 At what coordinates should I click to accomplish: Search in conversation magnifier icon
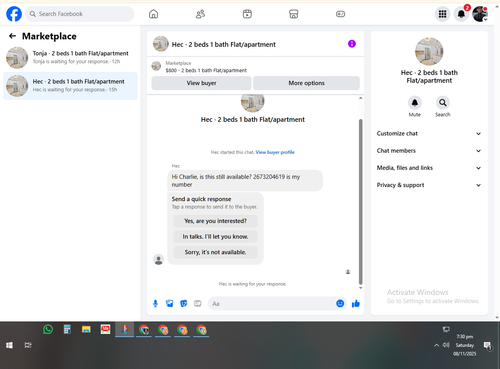[x=442, y=103]
